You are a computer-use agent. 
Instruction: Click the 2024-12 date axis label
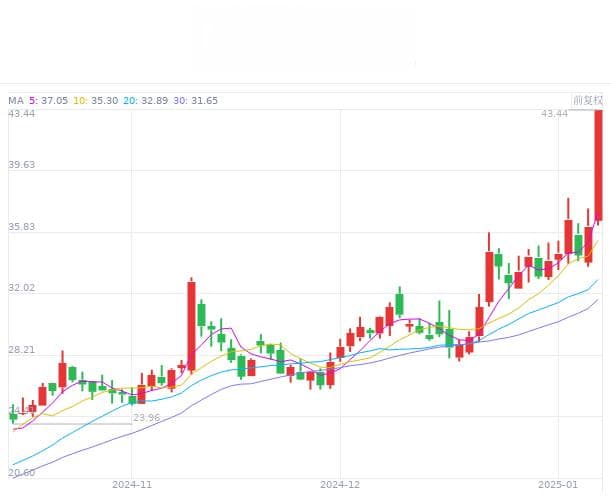click(x=340, y=485)
